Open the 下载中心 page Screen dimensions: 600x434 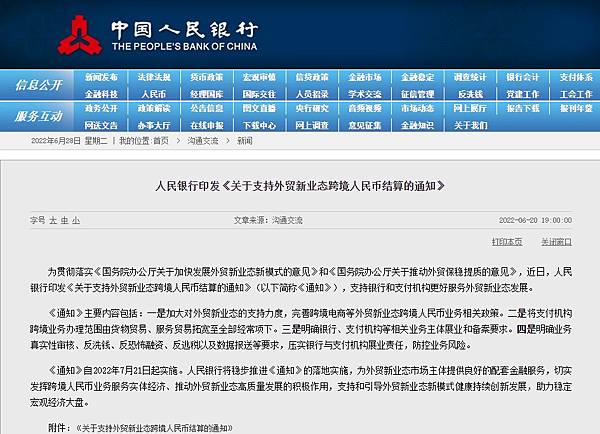[259, 126]
